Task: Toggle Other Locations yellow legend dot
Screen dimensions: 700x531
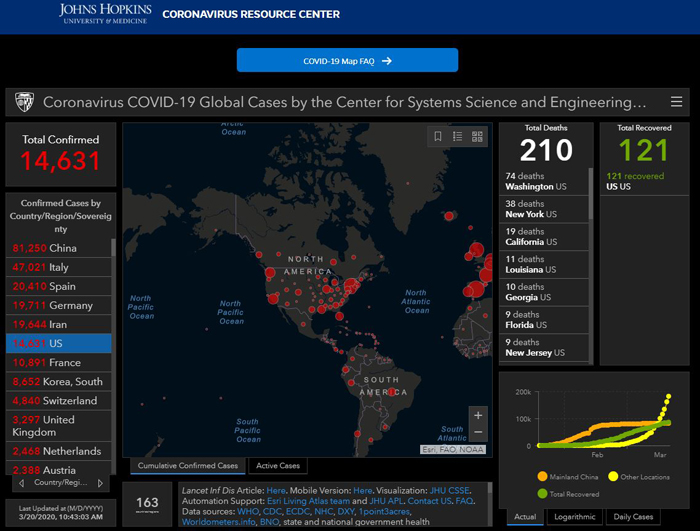Action: (x=613, y=477)
